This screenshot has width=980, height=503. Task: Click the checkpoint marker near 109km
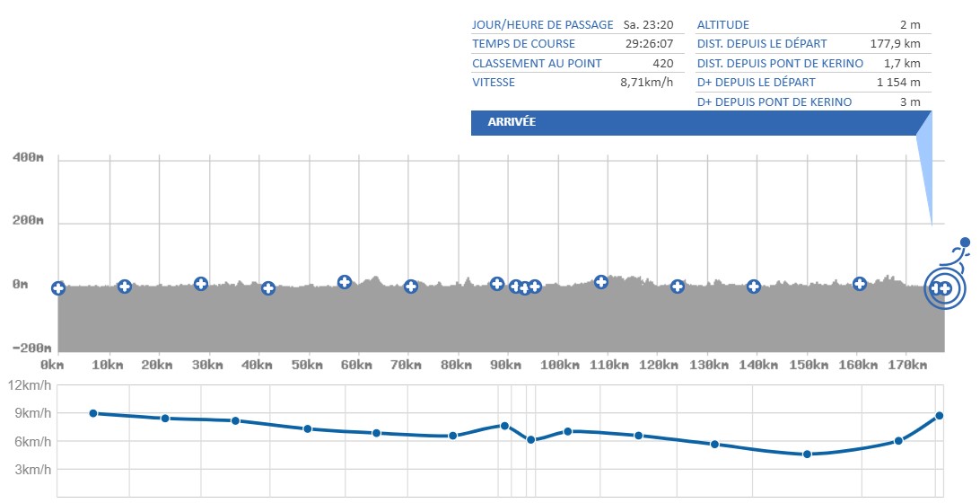(x=601, y=282)
